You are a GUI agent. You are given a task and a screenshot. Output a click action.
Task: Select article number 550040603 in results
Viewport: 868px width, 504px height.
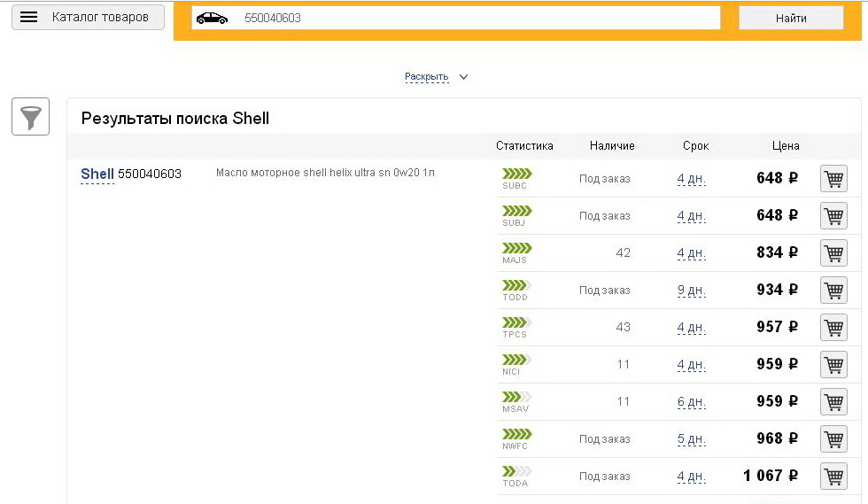pos(150,174)
